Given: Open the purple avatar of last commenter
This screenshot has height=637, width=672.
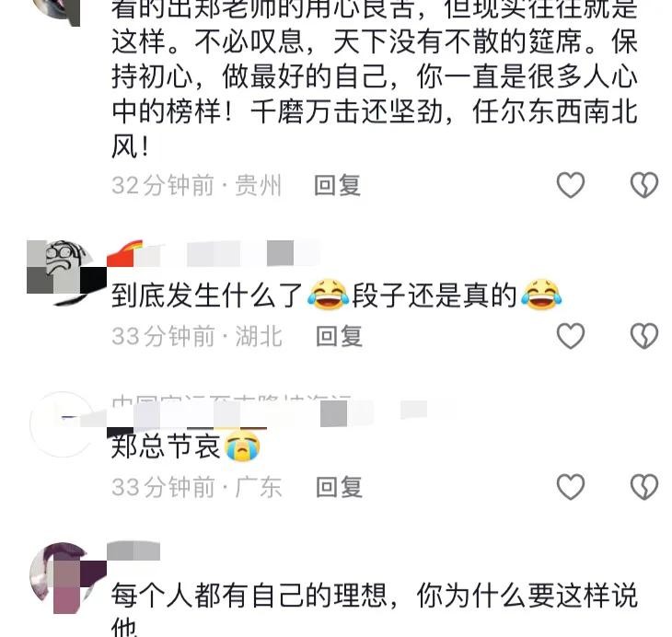Looking at the screenshot, I should coord(64,576).
